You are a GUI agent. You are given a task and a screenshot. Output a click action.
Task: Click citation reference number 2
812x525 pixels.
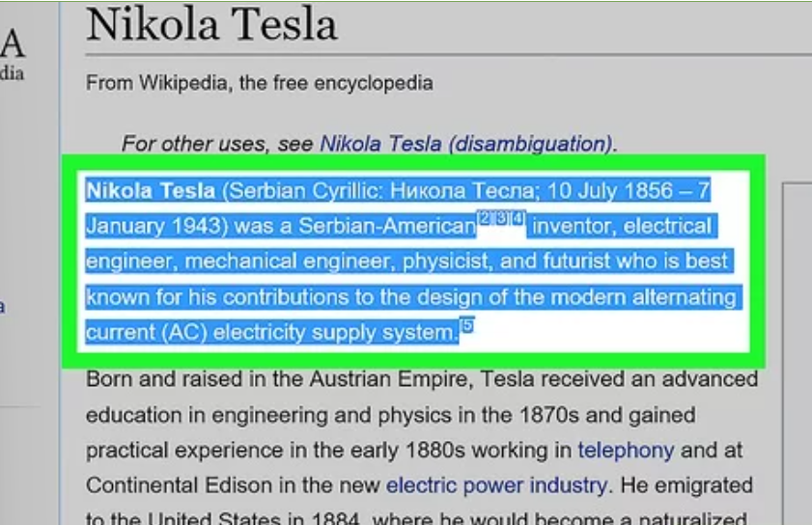coord(485,219)
